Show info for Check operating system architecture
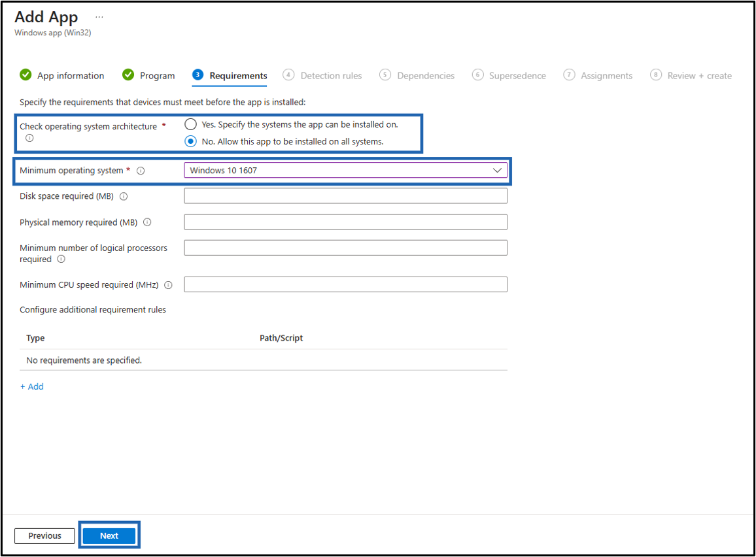Image resolution: width=756 pixels, height=557 pixels. tap(29, 139)
